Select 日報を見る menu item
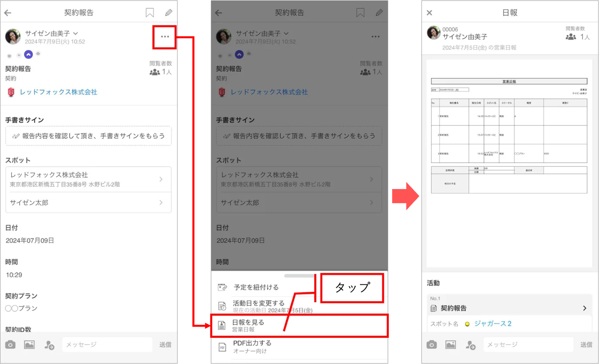599x364 pixels. pos(299,326)
